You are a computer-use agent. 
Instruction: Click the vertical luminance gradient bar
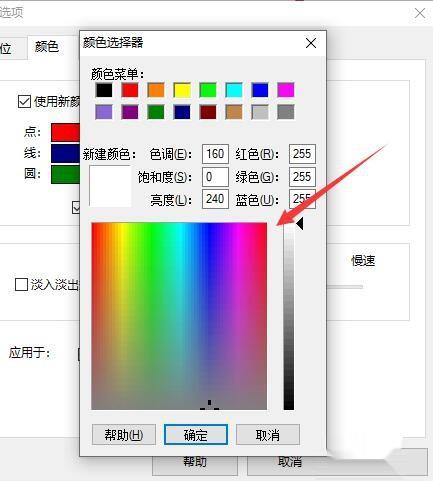[289, 317]
